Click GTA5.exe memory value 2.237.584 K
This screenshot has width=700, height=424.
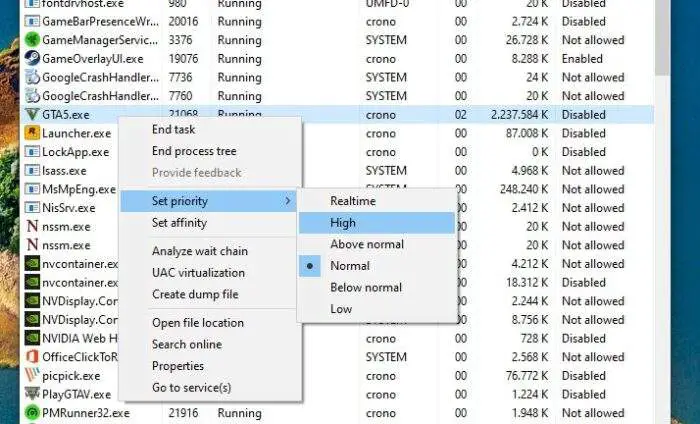(519, 115)
